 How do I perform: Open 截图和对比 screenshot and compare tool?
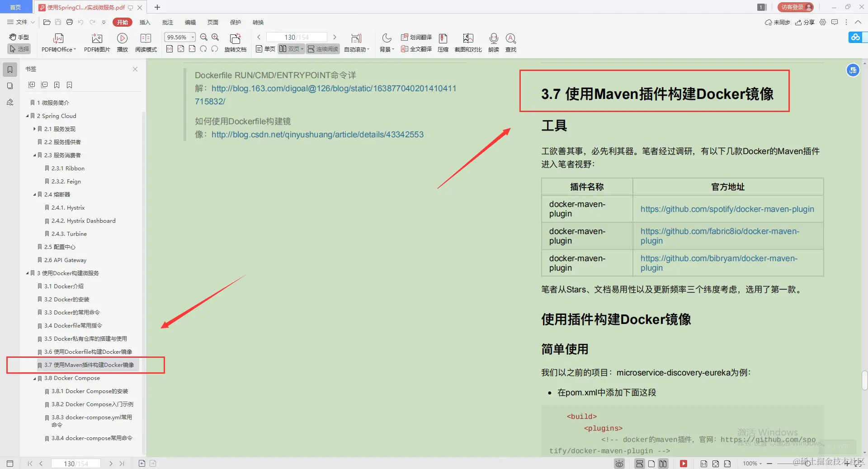click(468, 43)
